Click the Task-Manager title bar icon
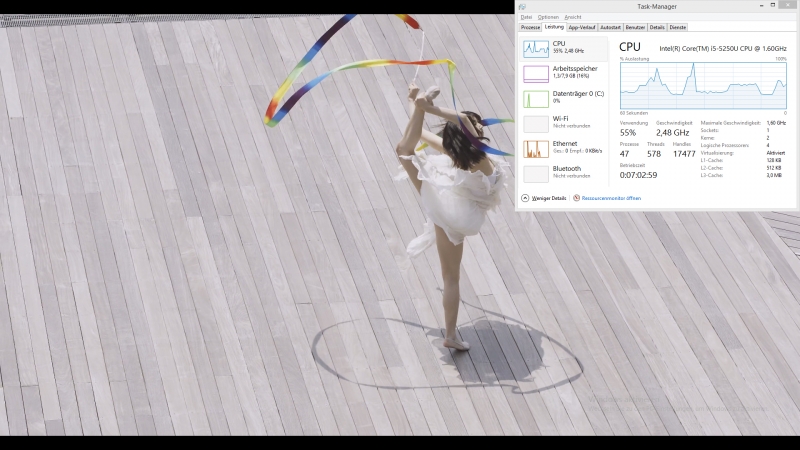The width and height of the screenshot is (800, 450). click(x=522, y=7)
